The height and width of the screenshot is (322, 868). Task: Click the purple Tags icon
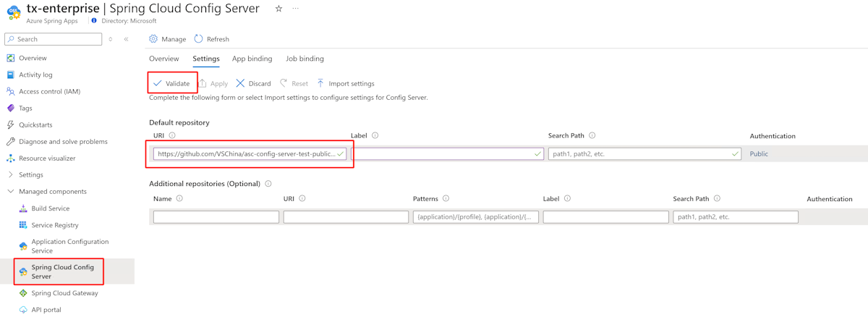[x=10, y=108]
